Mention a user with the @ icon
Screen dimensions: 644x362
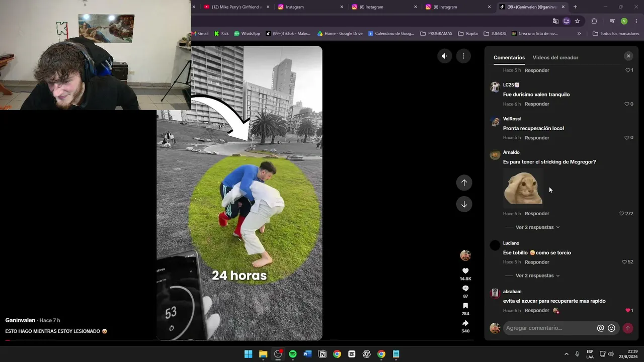coord(600,328)
